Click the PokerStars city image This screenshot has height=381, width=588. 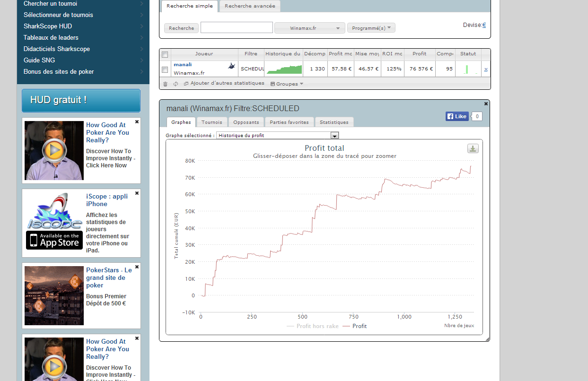click(x=54, y=295)
